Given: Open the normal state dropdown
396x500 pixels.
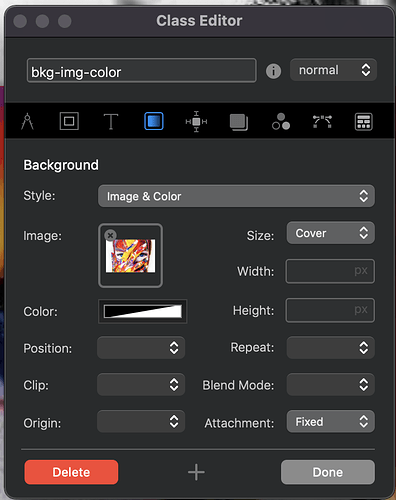Looking at the screenshot, I should (333, 70).
